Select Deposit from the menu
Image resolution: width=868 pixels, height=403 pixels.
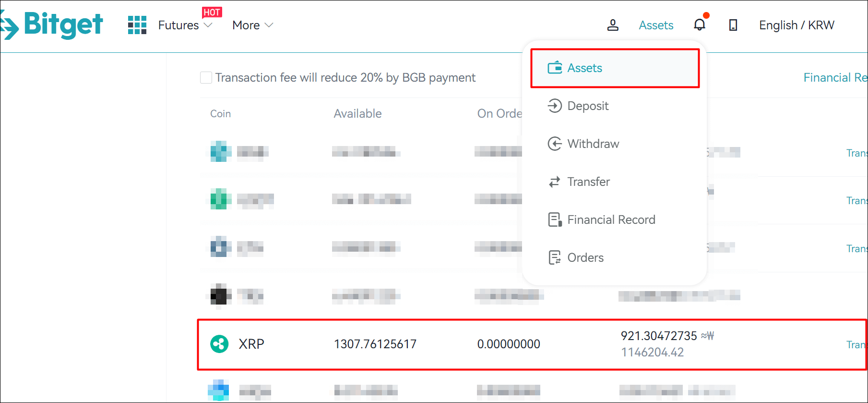click(588, 106)
